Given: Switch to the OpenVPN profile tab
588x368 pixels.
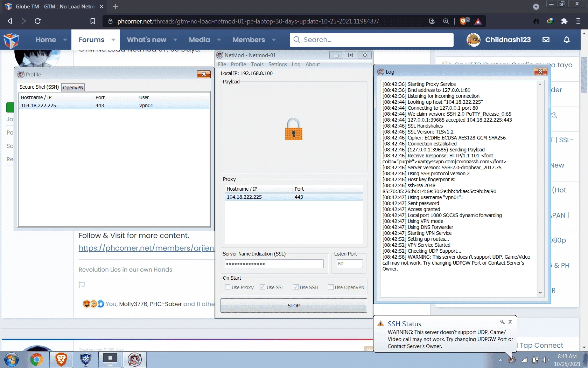Looking at the screenshot, I should pos(73,88).
